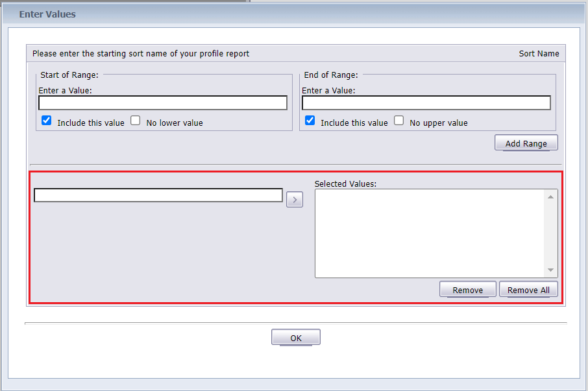This screenshot has width=588, height=391.
Task: Focus the End of Range value field
Action: [x=426, y=102]
